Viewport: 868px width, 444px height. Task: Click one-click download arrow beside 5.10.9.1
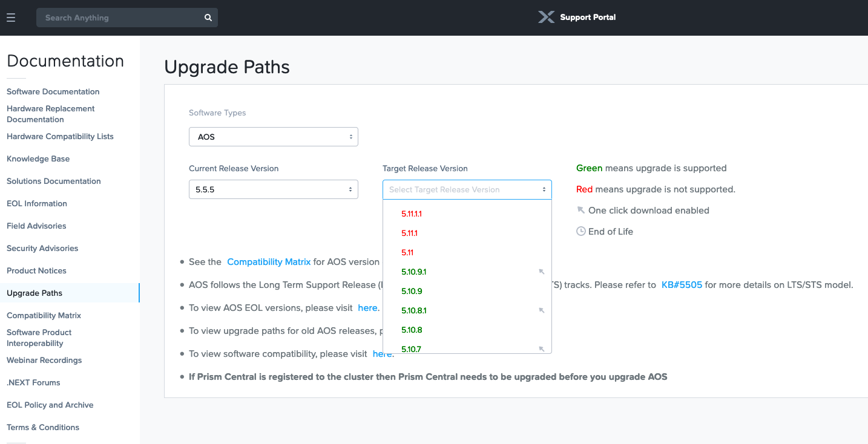tap(542, 272)
